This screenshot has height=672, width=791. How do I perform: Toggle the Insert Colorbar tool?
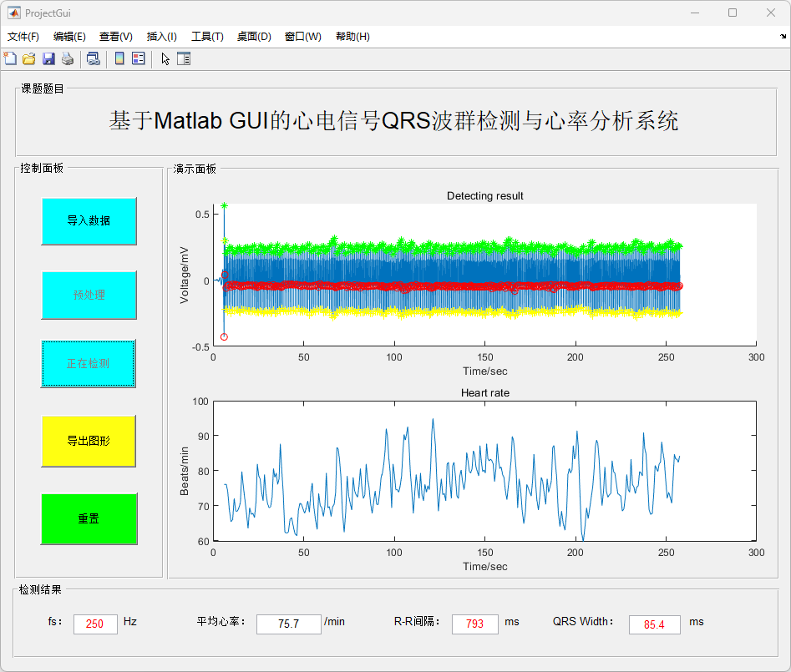(x=119, y=58)
